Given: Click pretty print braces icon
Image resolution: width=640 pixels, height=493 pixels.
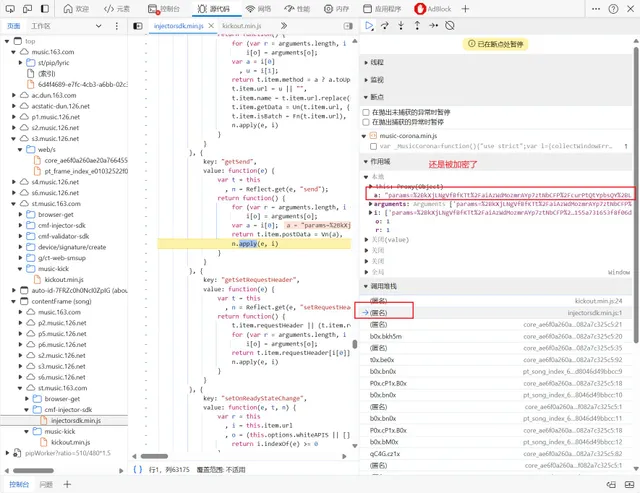Looking at the screenshot, I should tap(138, 469).
